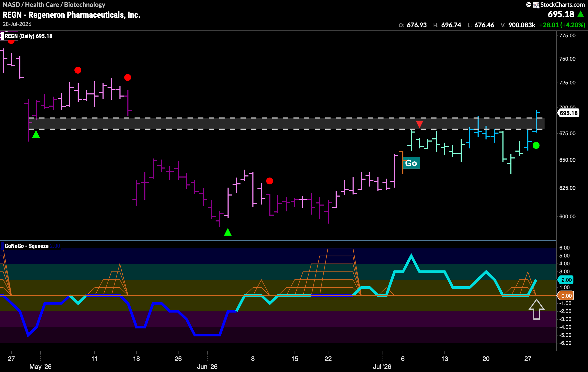Click the teal 'Go' label marker
Viewport: 588px width, 372px height.
click(x=411, y=163)
